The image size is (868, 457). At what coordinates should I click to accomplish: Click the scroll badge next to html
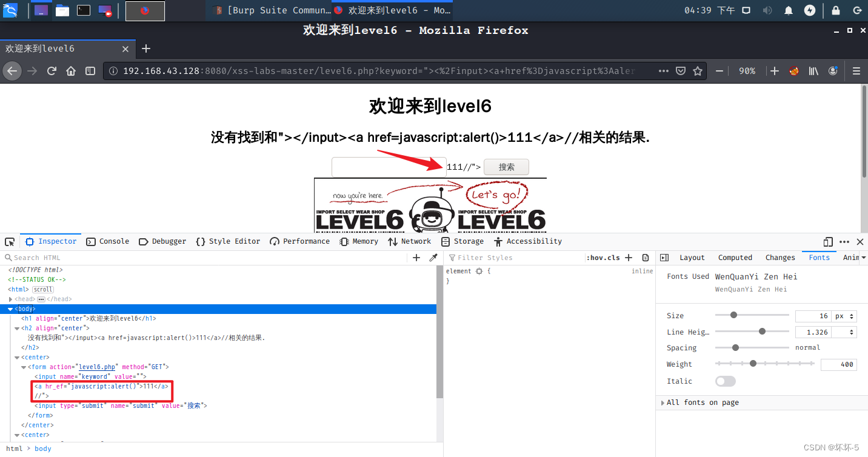coord(42,290)
